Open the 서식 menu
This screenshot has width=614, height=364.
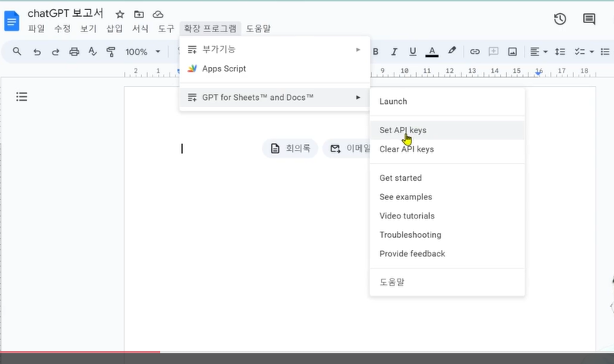(140, 28)
